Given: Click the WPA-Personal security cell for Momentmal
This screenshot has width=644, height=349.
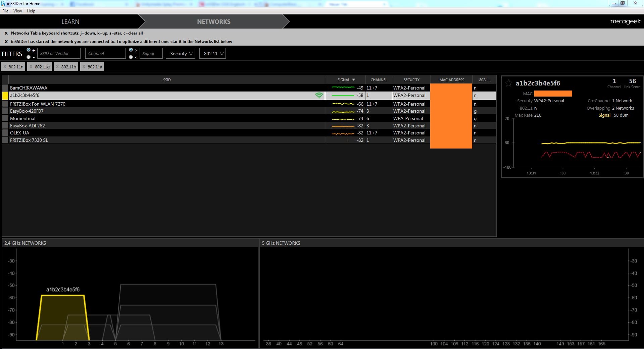Looking at the screenshot, I should point(408,118).
